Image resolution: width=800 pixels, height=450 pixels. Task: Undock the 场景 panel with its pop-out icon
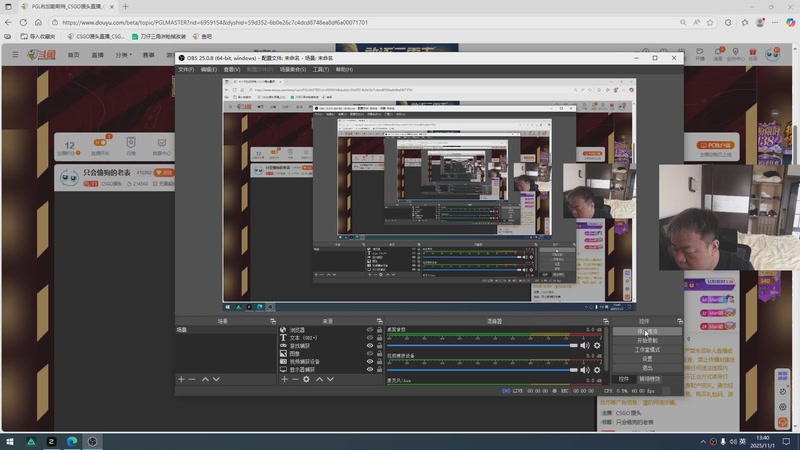pos(273,321)
